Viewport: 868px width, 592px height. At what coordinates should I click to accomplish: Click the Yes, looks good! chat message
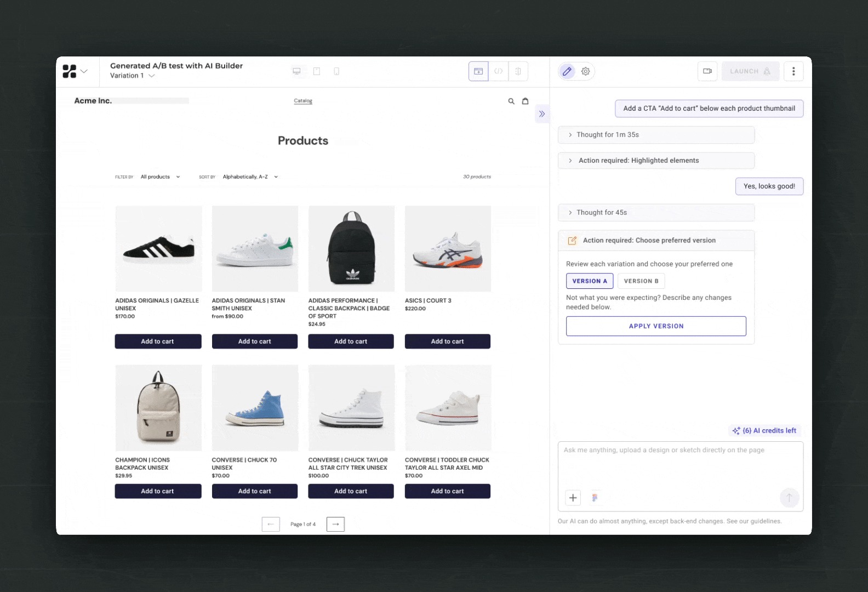click(769, 186)
